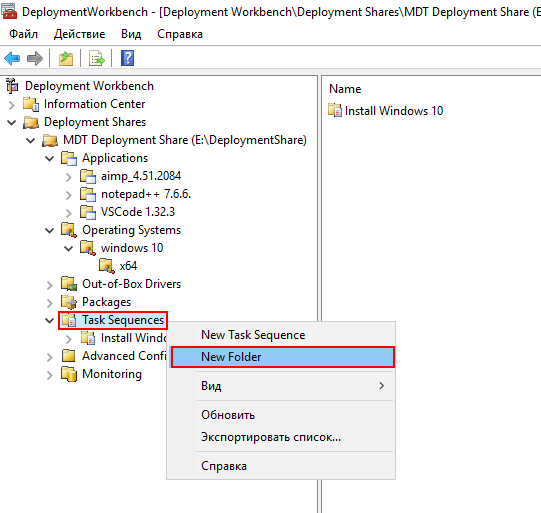541x513 pixels.
Task: Click the aimp_4.51.2084 folder icon
Action: (x=88, y=176)
